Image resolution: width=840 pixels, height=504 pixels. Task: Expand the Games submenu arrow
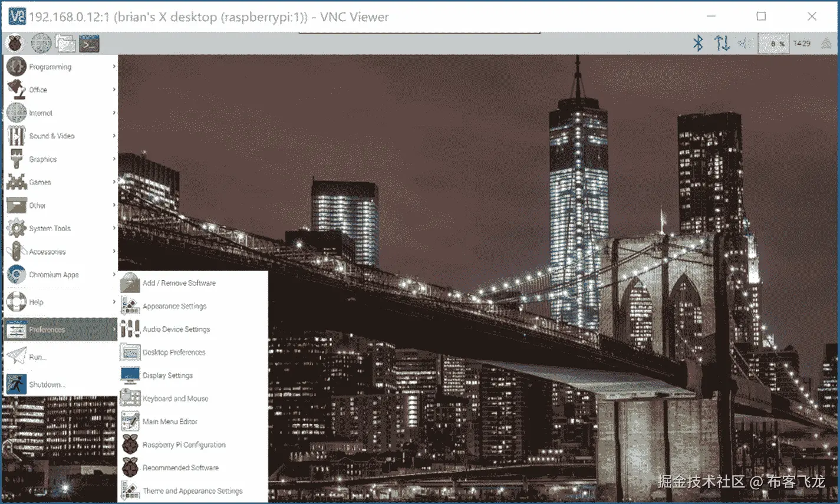pyautogui.click(x=114, y=182)
